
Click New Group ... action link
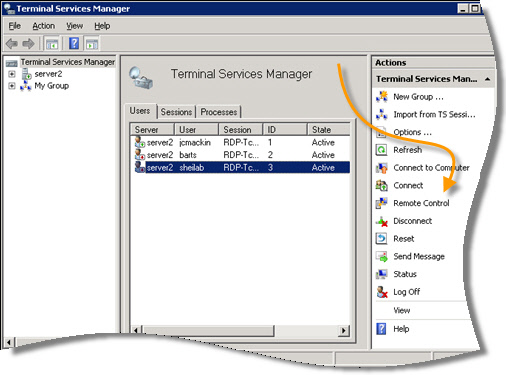pyautogui.click(x=418, y=97)
